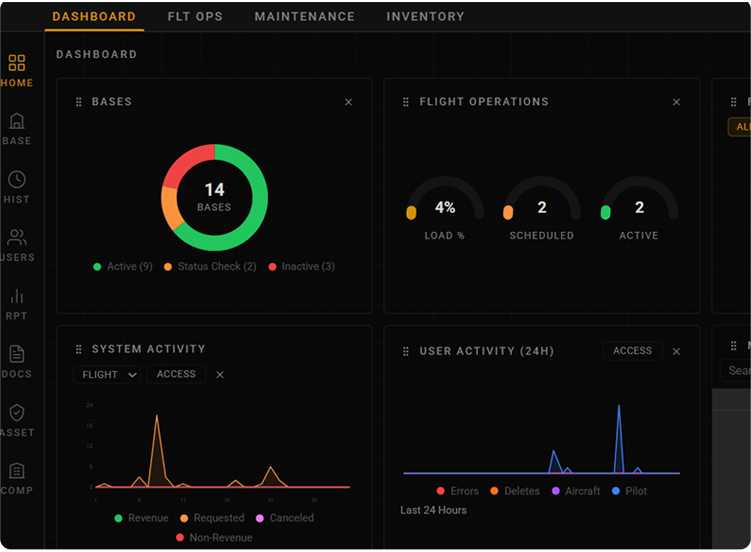Toggle Pilot legend series
751x552 pixels.
tap(629, 491)
